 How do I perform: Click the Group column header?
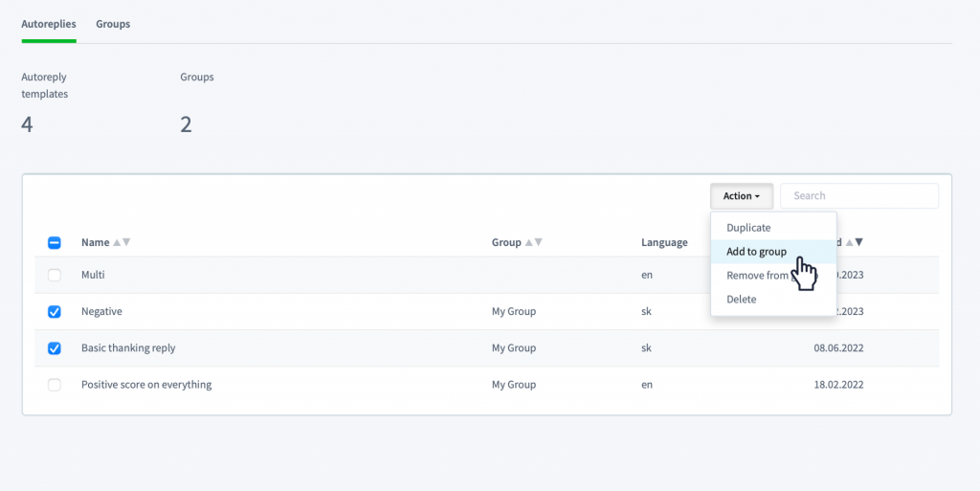(x=506, y=242)
